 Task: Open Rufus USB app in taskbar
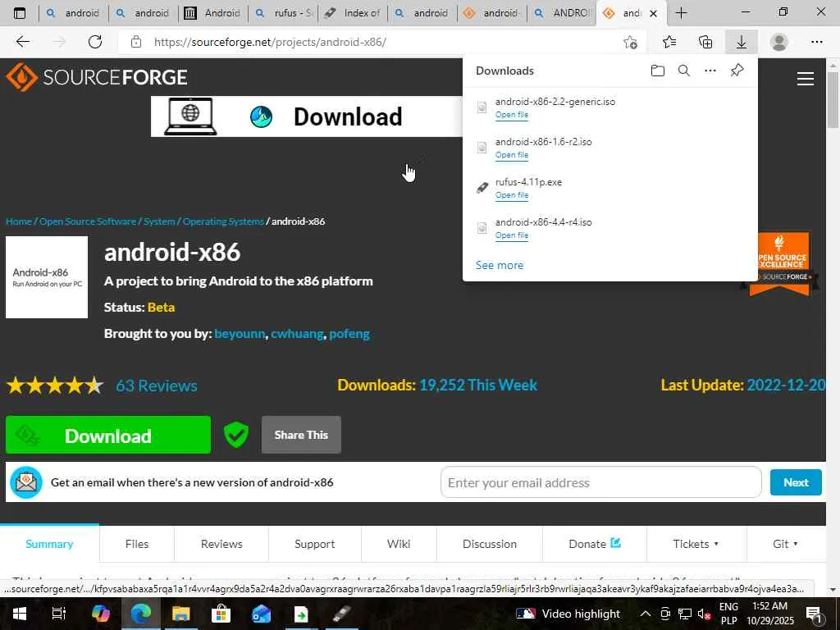(x=342, y=614)
